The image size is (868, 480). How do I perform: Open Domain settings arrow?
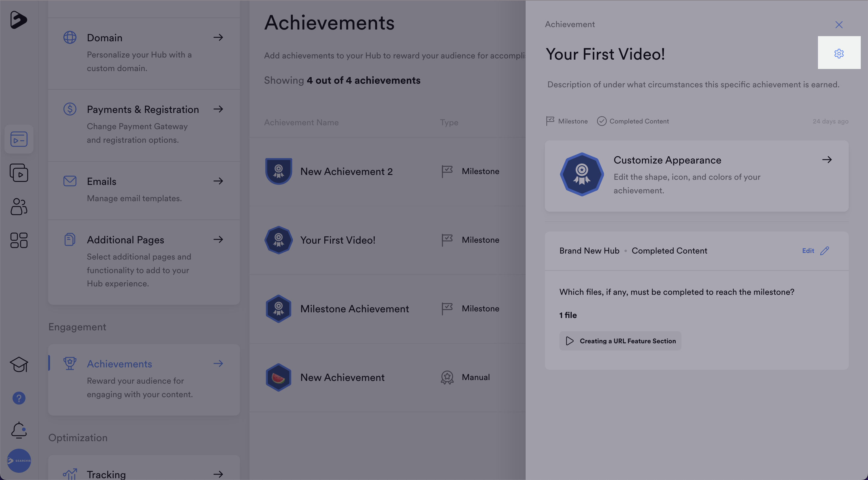click(x=218, y=37)
